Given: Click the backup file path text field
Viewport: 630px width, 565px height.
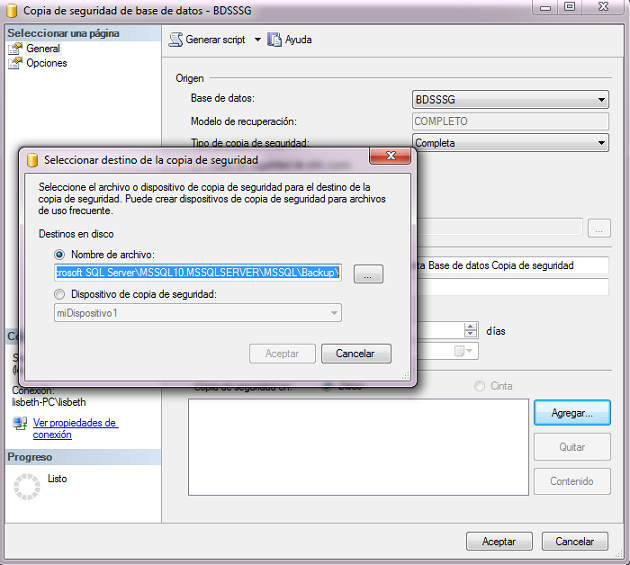Looking at the screenshot, I should click(x=198, y=273).
